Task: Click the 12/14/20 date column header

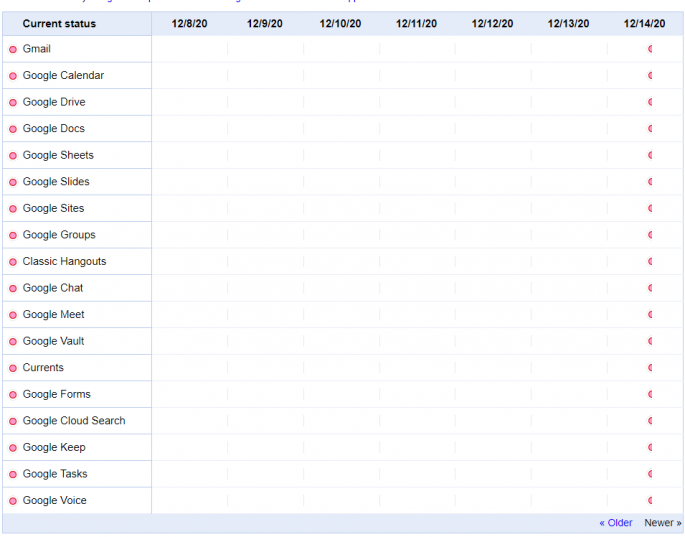Action: click(x=644, y=23)
